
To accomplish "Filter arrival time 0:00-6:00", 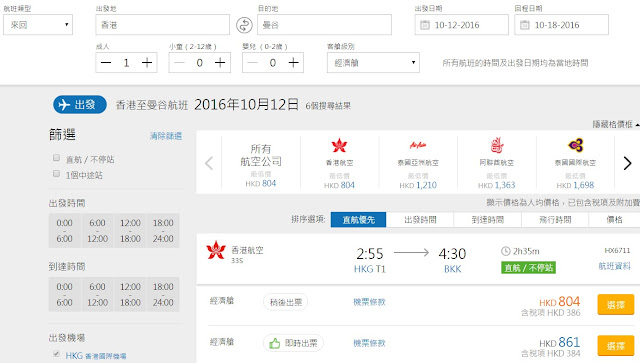I will (64, 294).
